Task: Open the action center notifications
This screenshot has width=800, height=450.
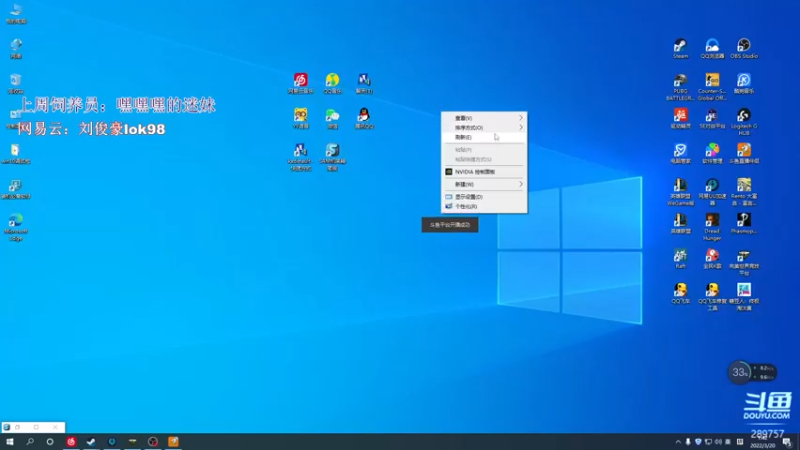Action: (787, 442)
